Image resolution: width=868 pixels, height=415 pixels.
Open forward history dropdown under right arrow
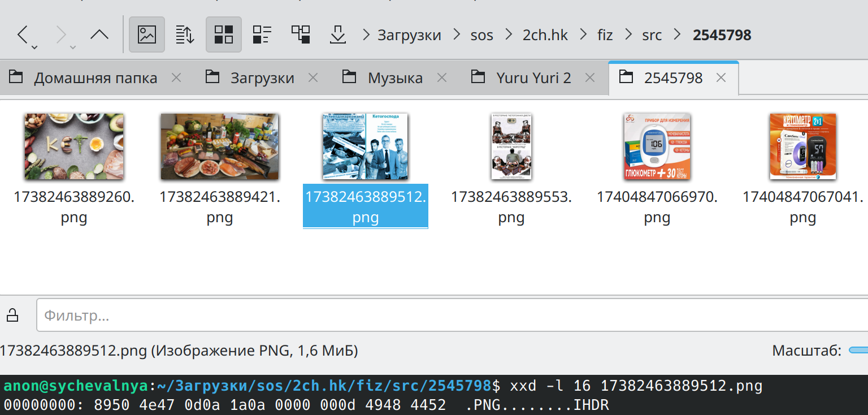(x=73, y=46)
